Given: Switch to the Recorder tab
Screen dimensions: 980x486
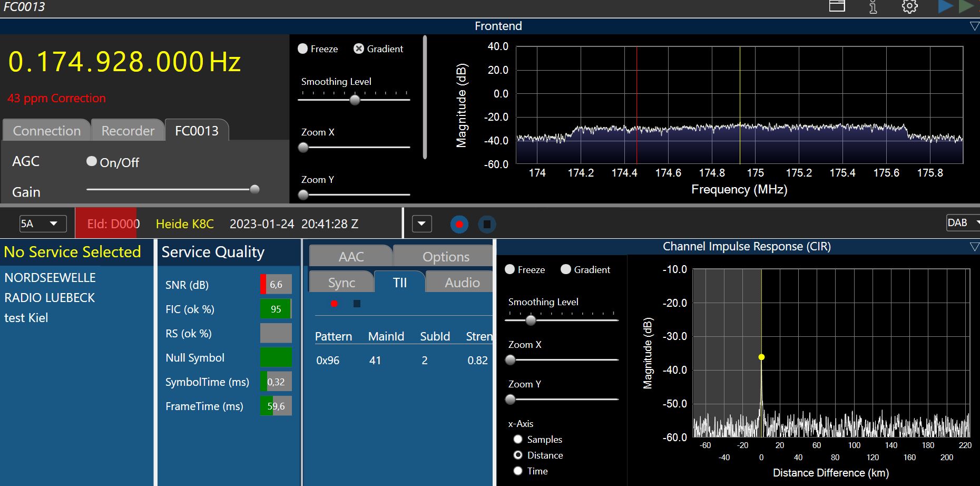Looking at the screenshot, I should click(x=128, y=131).
